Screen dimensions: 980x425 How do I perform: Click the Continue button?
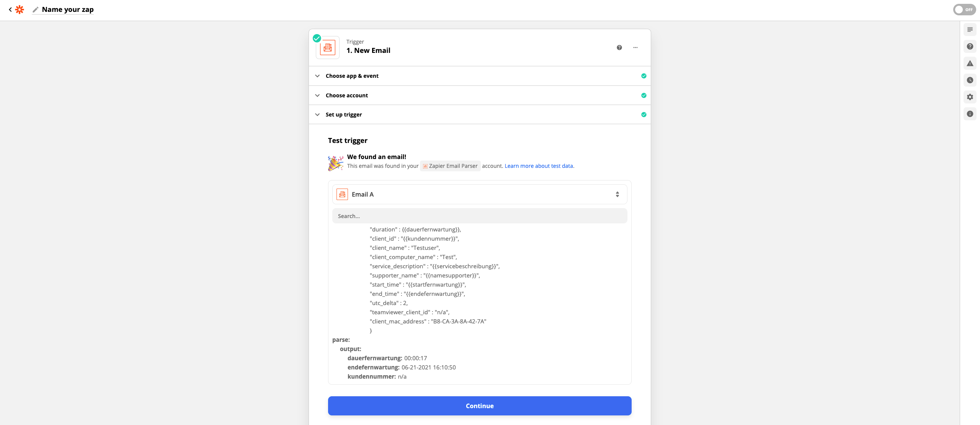click(479, 406)
